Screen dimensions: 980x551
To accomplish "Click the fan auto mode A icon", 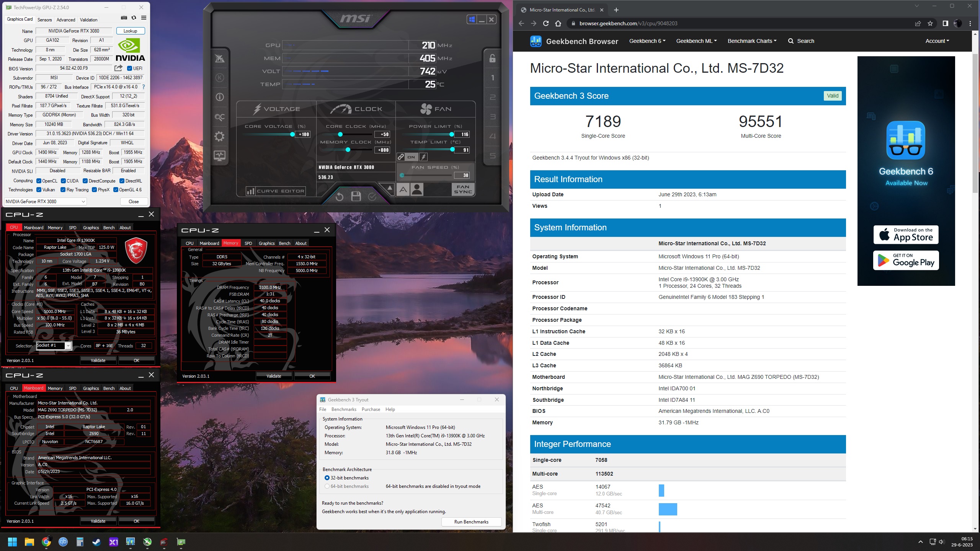I will [x=403, y=190].
